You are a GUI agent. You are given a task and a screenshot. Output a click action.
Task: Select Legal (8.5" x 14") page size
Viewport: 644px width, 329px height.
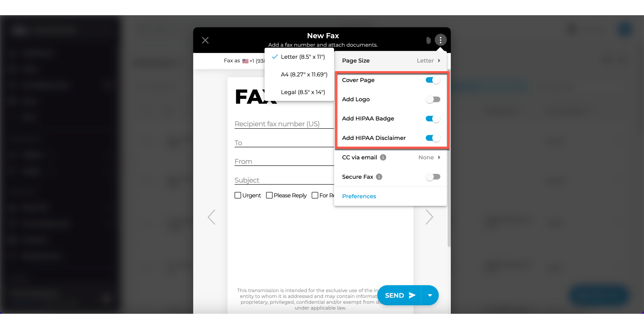pyautogui.click(x=303, y=92)
